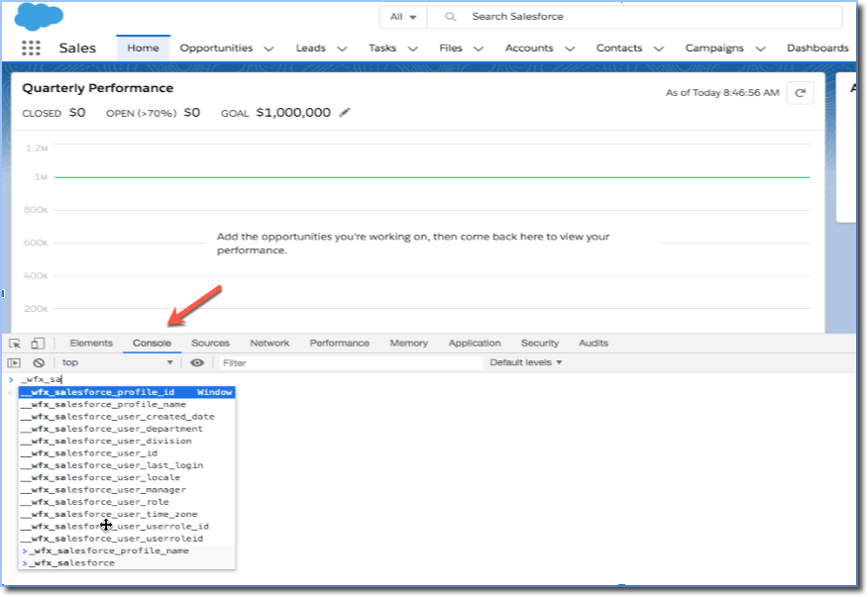Screen dimensions: 868x597
Task: Expand the Accounts tab chevron
Action: pos(570,49)
